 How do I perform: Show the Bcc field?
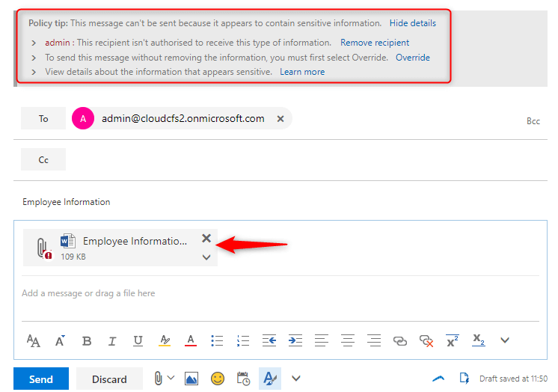pyautogui.click(x=533, y=121)
